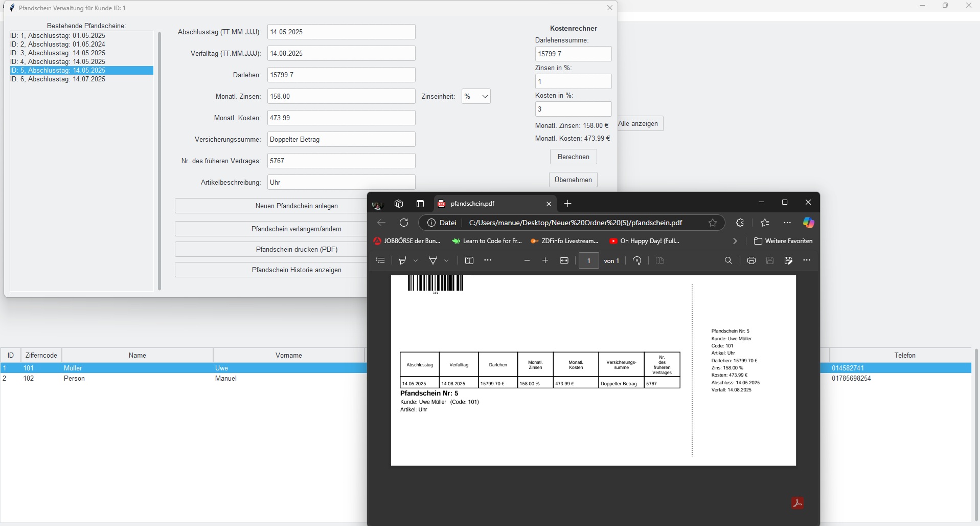
Task: Click Pfandschein verlängern/ändern button
Action: [x=271, y=229]
